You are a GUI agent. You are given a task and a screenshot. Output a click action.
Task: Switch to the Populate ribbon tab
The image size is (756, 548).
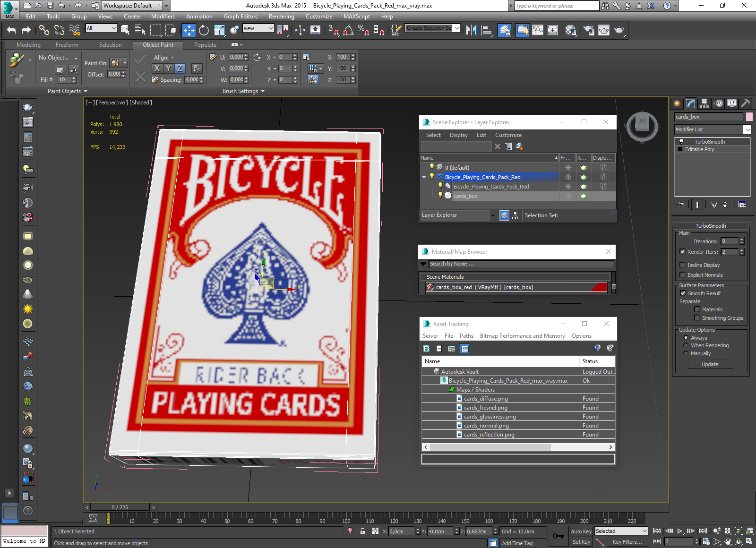point(206,45)
